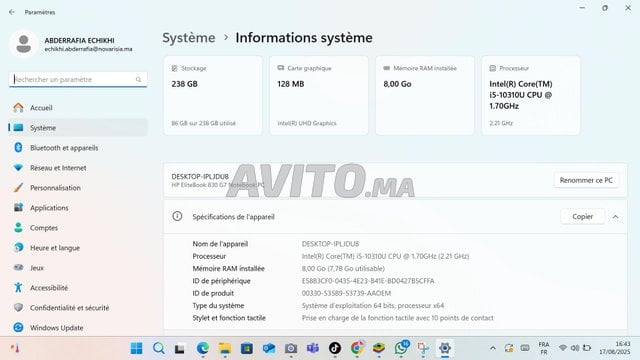Image resolution: width=640 pixels, height=360 pixels.
Task: Open the Camera app from taskbar
Action: pos(291,348)
